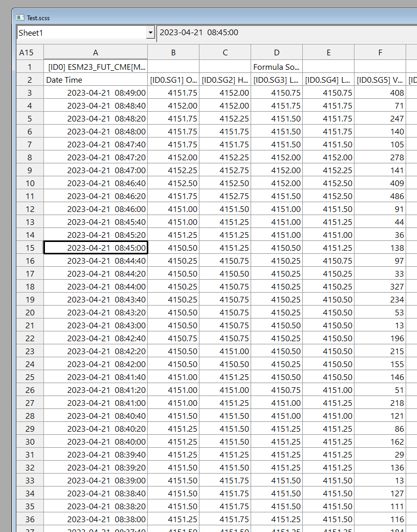
Task: Click cell D3 showing 4150.75
Action: coord(276,93)
